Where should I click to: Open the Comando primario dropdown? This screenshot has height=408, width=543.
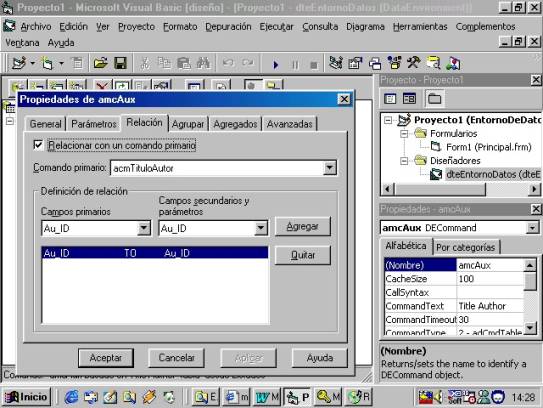tap(329, 168)
